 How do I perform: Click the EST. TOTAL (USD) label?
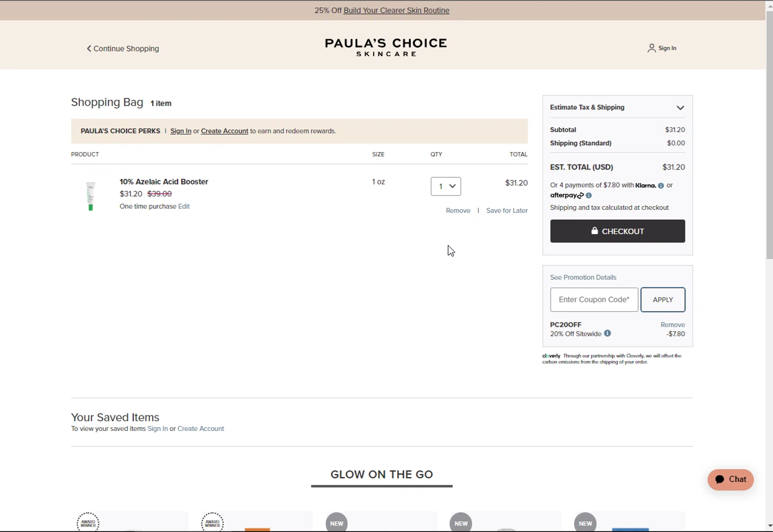581,167
